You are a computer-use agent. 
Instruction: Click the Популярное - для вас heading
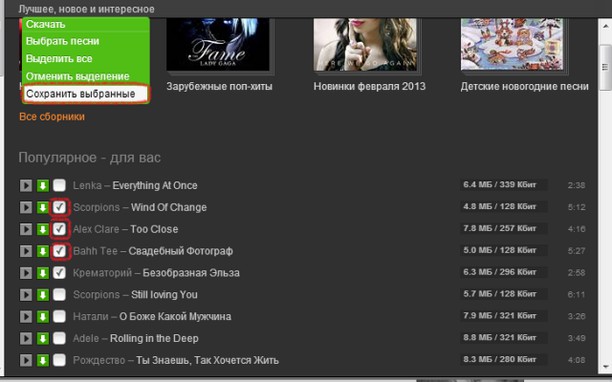[x=90, y=158]
